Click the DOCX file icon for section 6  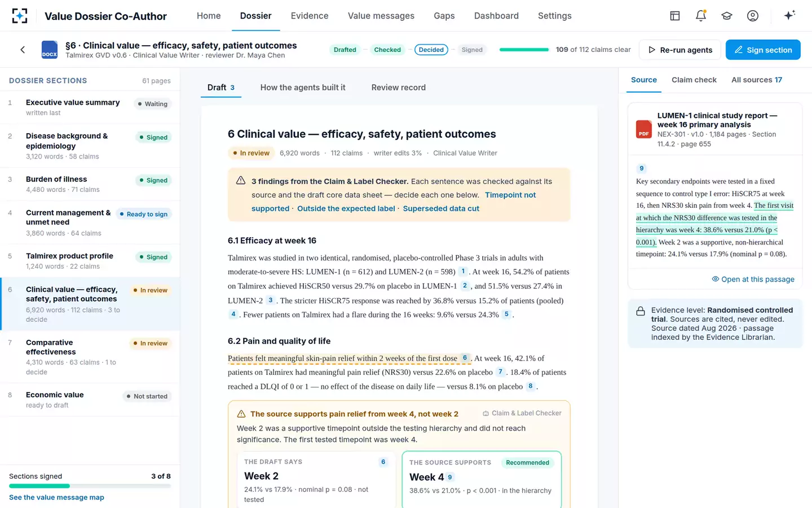(x=50, y=50)
